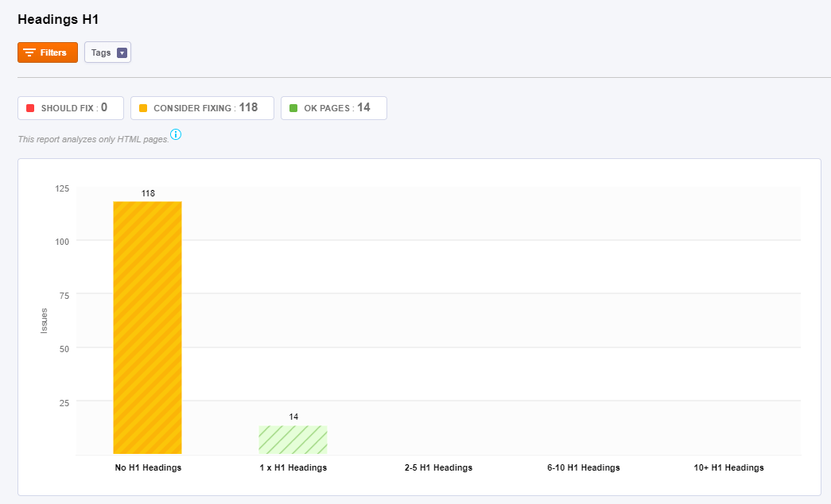Click the '2-5 H1 Headings' axis label
The image size is (831, 504).
pyautogui.click(x=438, y=467)
